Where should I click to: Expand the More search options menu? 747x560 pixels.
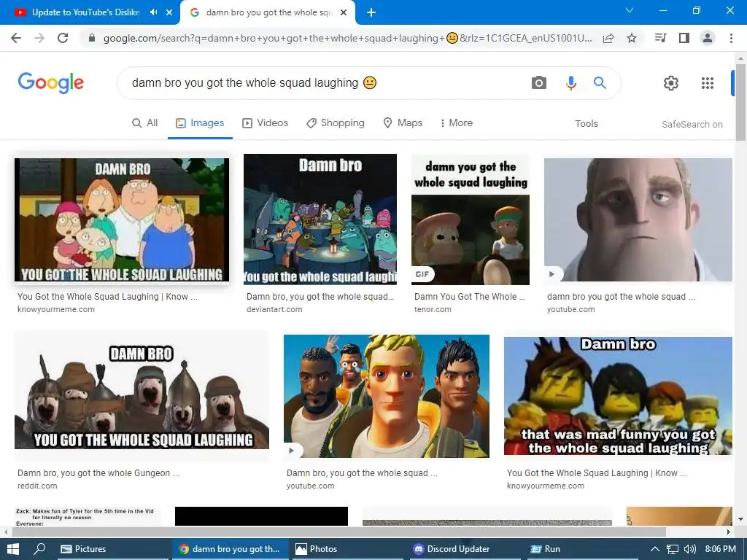tap(456, 122)
